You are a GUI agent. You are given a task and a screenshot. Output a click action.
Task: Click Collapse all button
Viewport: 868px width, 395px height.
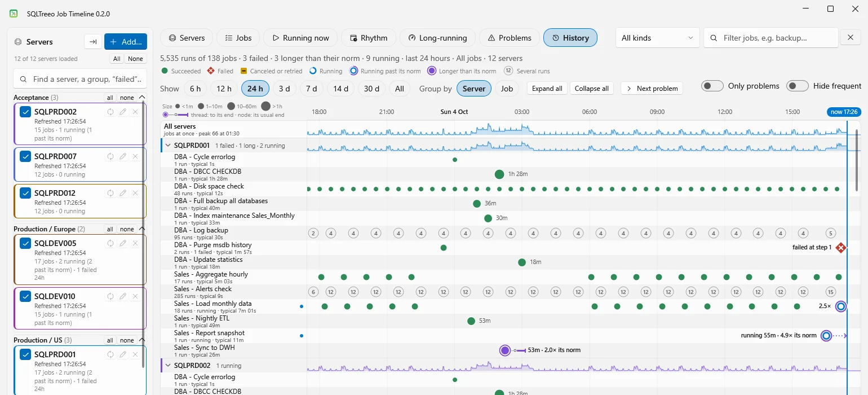[591, 89]
